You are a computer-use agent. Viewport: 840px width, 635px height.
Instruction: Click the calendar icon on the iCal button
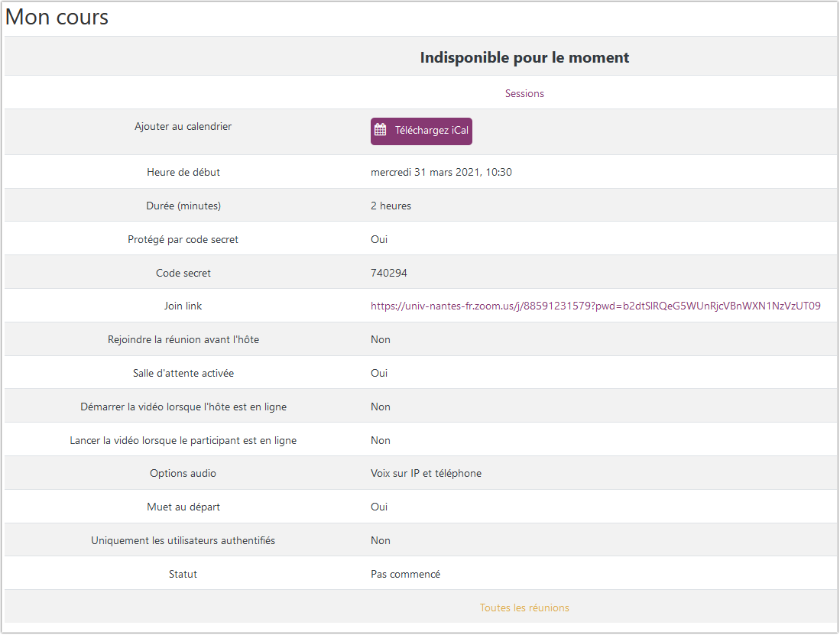(380, 131)
